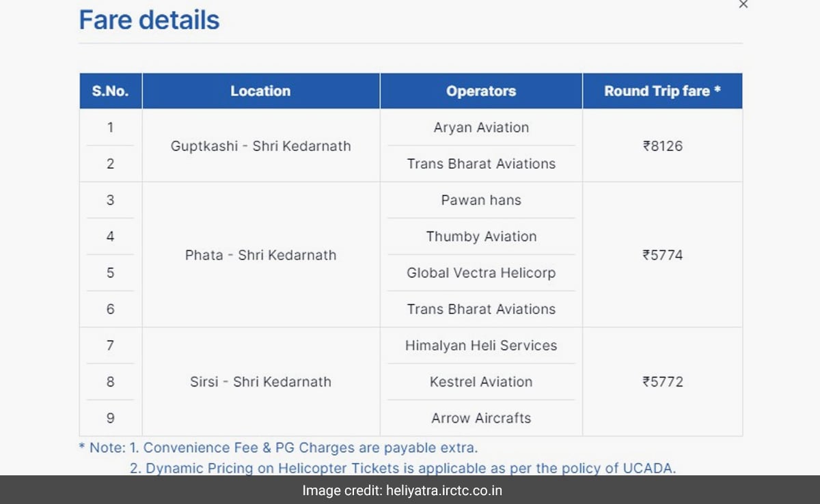Click the ₹5774 round trip fare
The height and width of the screenshot is (504, 820).
pos(662,255)
